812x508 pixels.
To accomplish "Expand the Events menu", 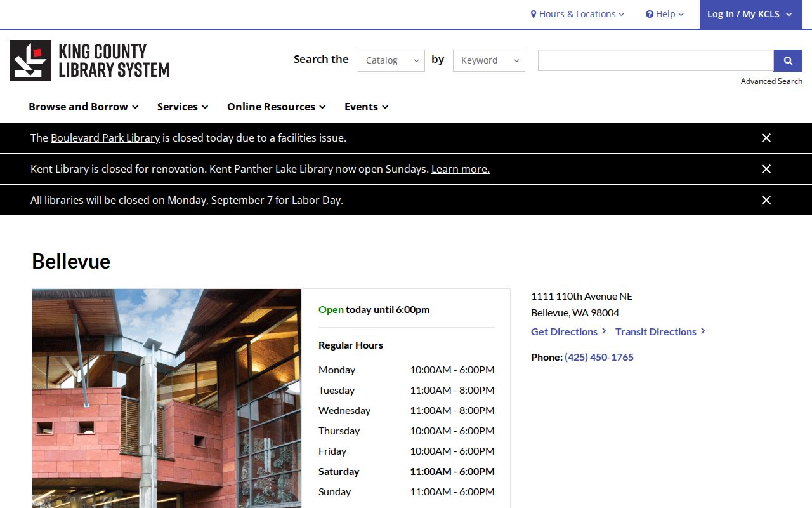I will pos(367,107).
